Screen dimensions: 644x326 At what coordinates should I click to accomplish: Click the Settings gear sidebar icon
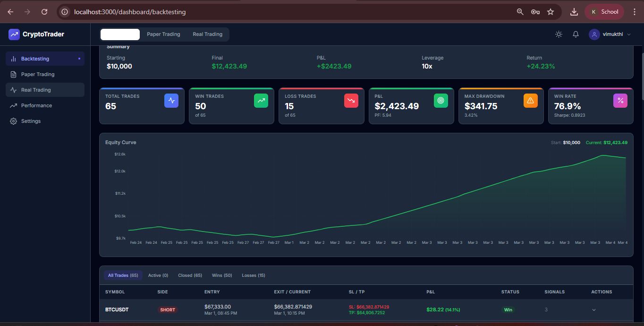click(x=13, y=121)
